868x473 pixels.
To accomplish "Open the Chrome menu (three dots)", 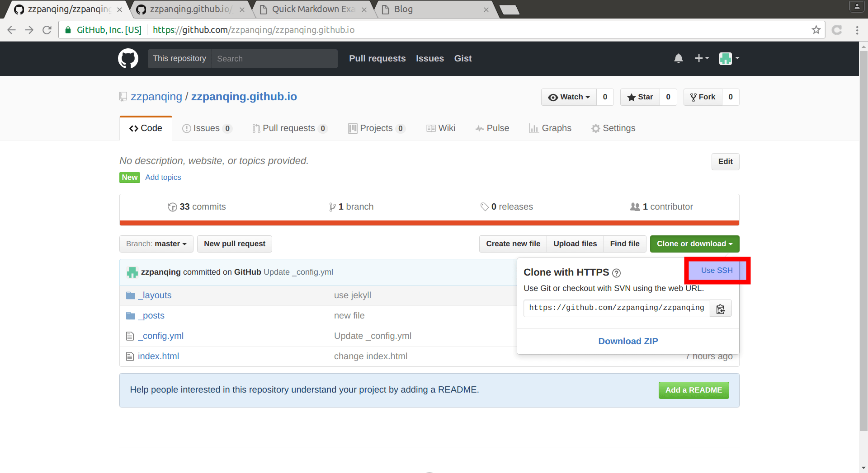I will click(857, 30).
